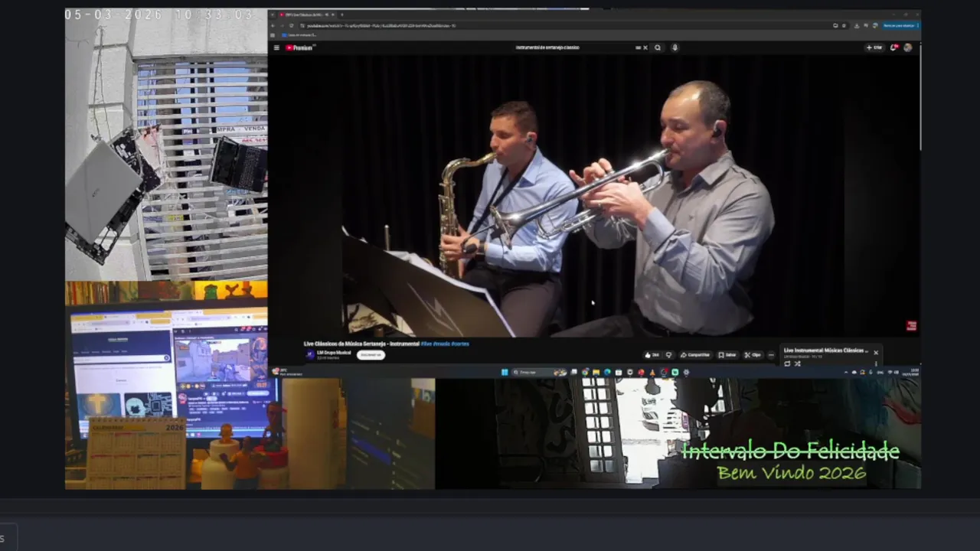
Task: Click the YouTube search magnifier button
Action: [658, 47]
